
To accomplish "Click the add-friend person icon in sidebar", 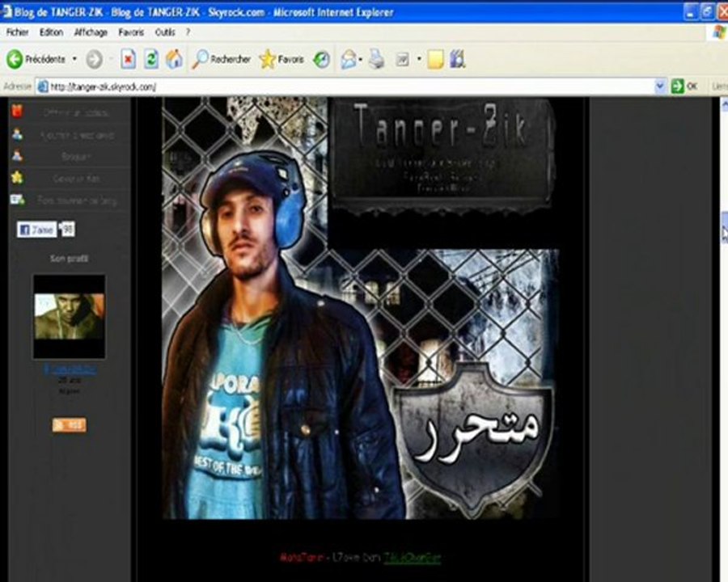I will click(17, 134).
